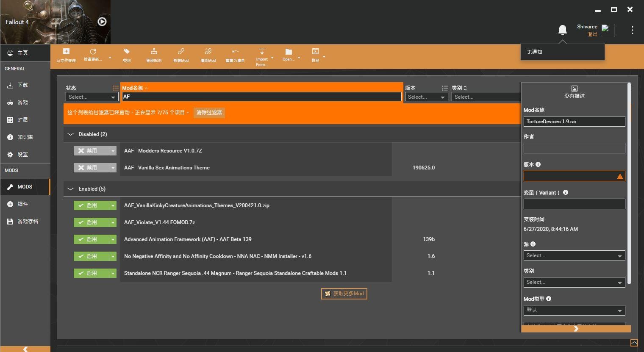The height and width of the screenshot is (352, 644).
Task: Purge Mods broken-link icon
Action: point(208,51)
